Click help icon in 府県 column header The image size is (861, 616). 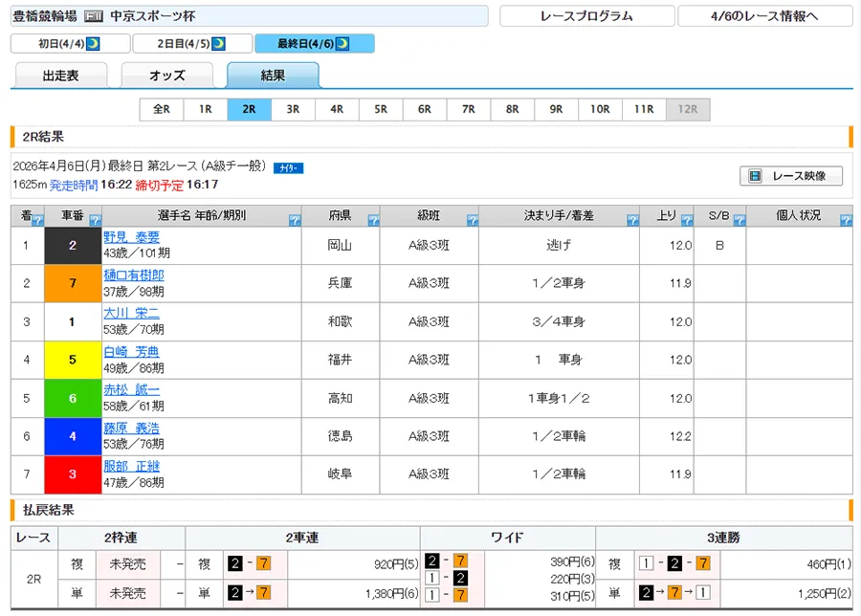click(373, 221)
